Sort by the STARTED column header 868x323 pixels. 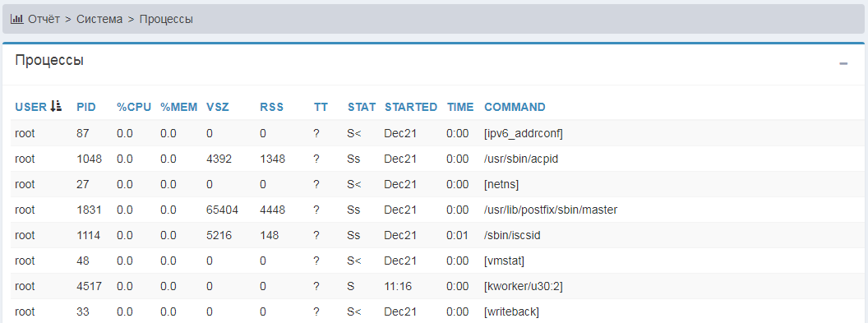point(411,107)
